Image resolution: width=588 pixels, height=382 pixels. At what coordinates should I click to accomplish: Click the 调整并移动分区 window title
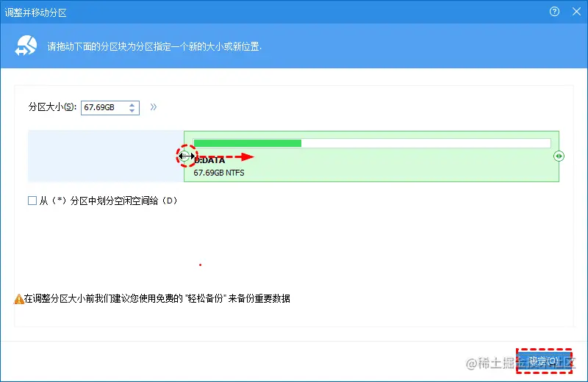[35, 12]
